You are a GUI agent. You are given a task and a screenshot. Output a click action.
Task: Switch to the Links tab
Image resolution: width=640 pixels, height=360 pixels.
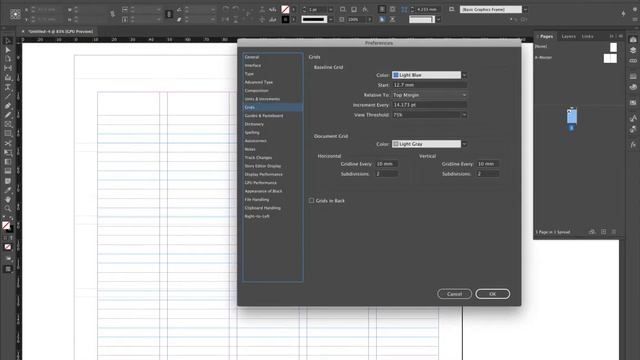(587, 36)
